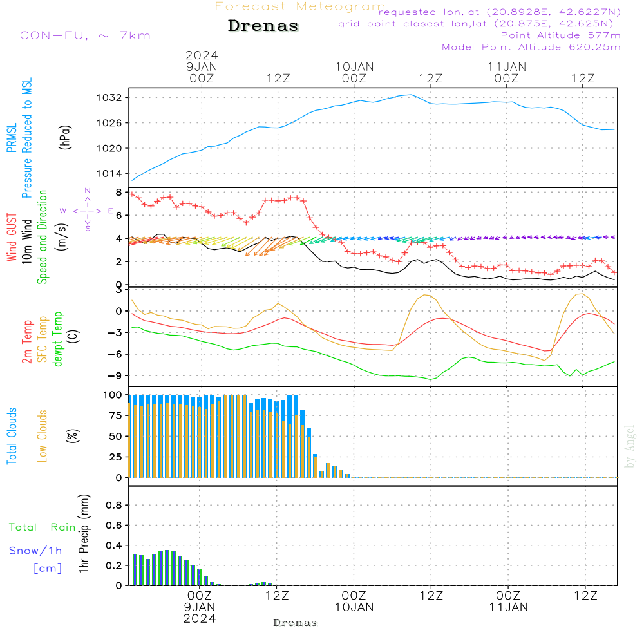Select 'Point Altitude 577m' text
Image resolution: width=644 pixels, height=644 pixels.
[561, 35]
